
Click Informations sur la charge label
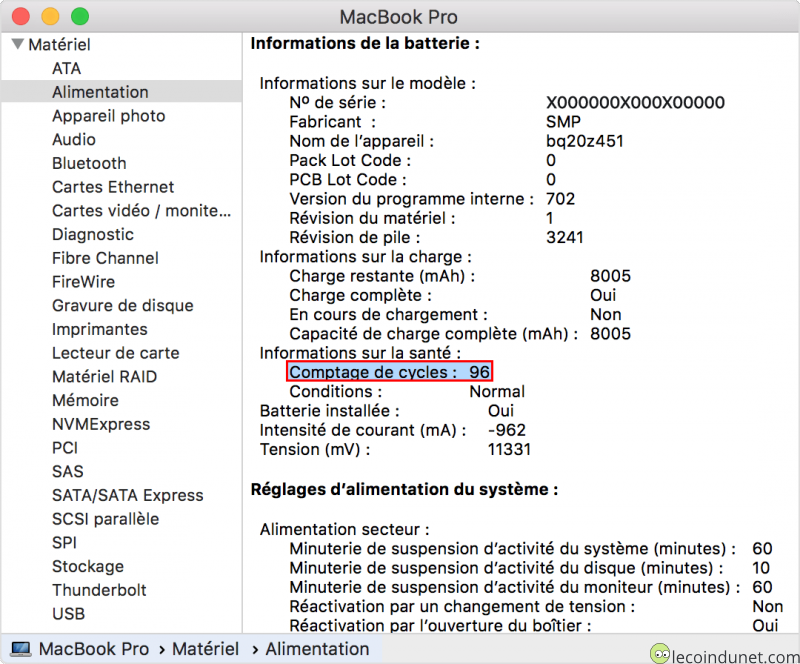365,257
